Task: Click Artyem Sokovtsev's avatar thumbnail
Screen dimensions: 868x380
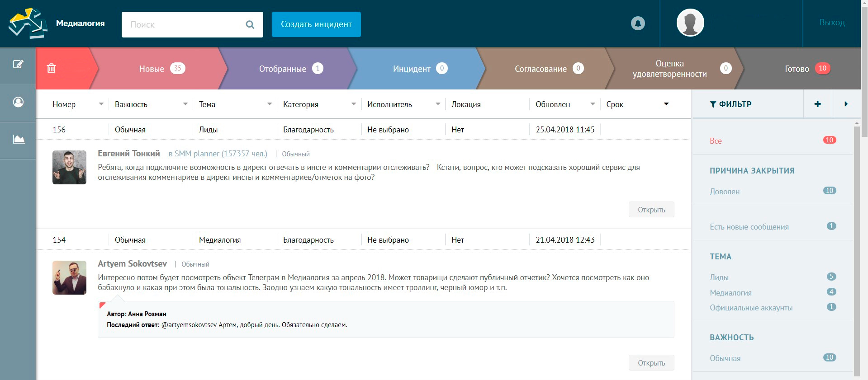Action: coord(69,277)
